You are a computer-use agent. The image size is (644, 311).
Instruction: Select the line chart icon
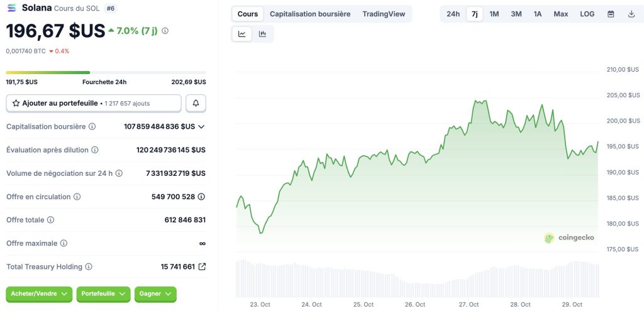point(242,34)
